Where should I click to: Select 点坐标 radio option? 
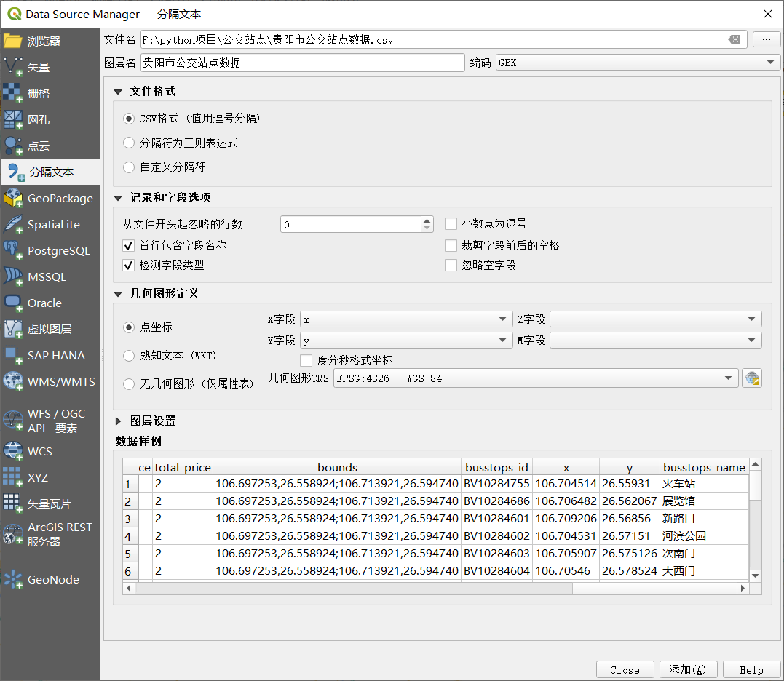129,327
